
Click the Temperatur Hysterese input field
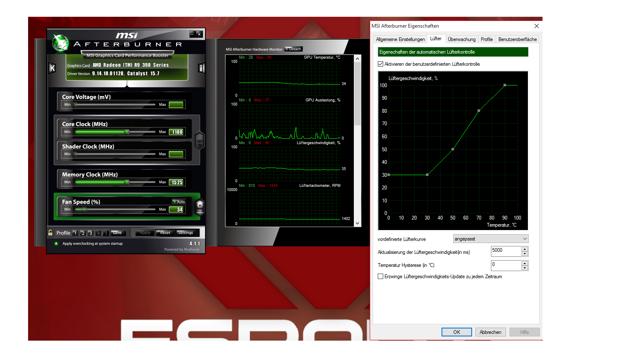pyautogui.click(x=506, y=265)
